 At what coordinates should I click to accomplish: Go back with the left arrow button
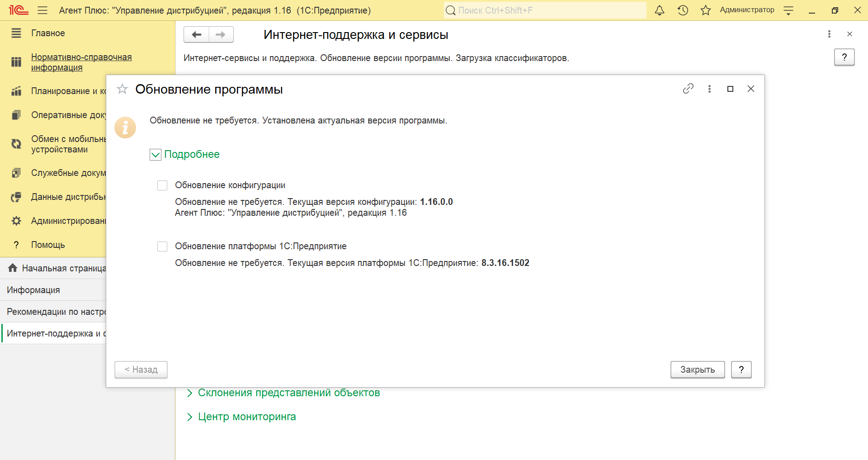196,34
